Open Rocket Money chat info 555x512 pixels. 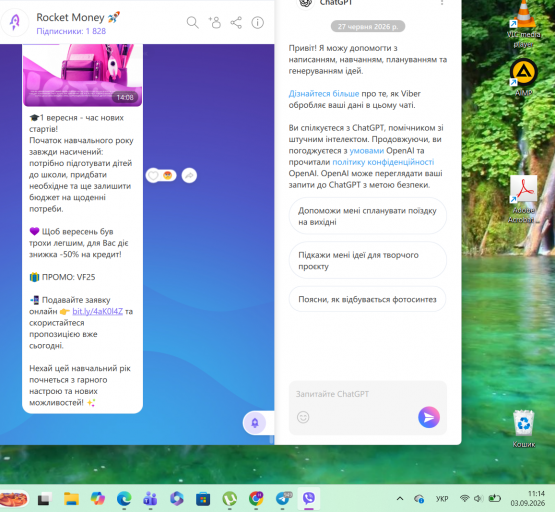(258, 23)
